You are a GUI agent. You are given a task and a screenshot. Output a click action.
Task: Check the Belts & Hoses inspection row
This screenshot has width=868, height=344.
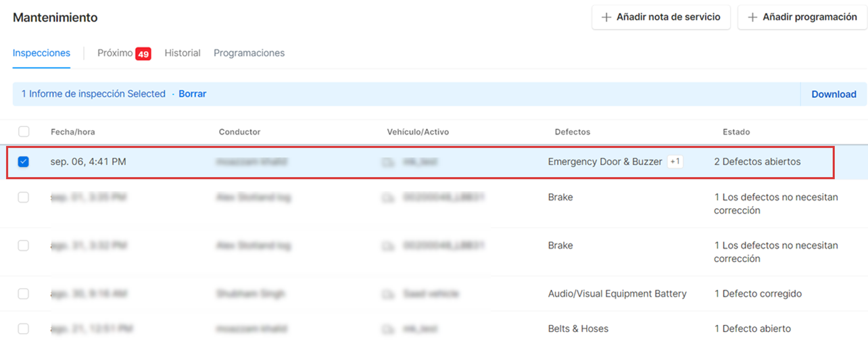(24, 329)
